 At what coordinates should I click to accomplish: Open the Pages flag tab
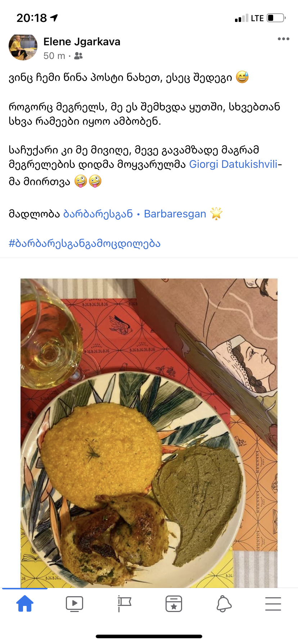click(124, 604)
